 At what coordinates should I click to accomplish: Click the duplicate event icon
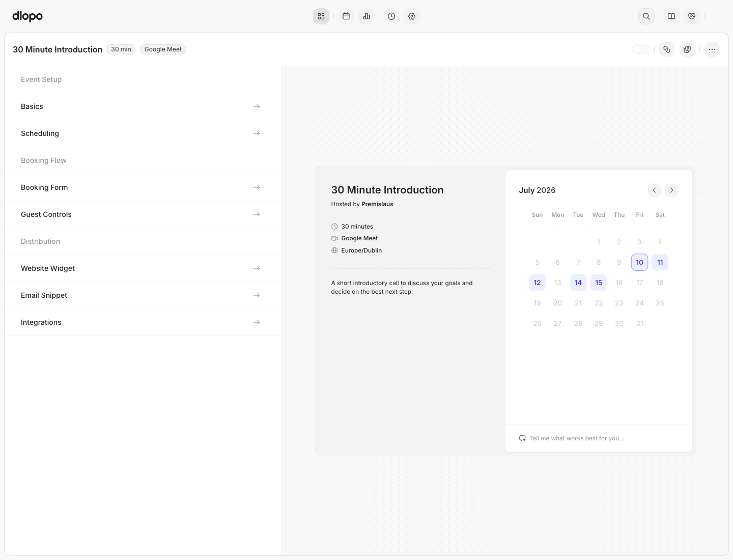(x=687, y=49)
